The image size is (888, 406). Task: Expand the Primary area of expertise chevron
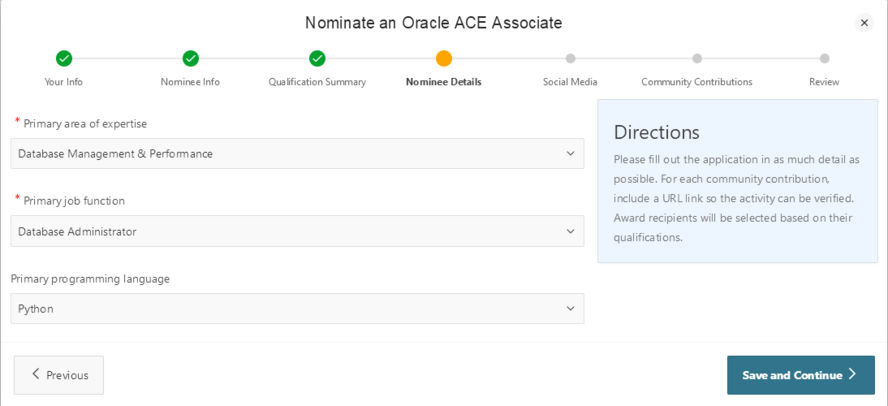570,154
